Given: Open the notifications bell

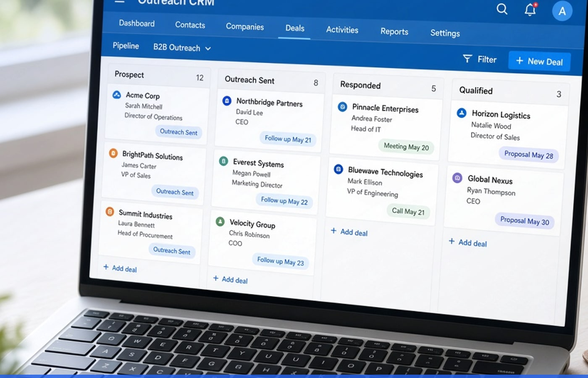Looking at the screenshot, I should coord(530,9).
